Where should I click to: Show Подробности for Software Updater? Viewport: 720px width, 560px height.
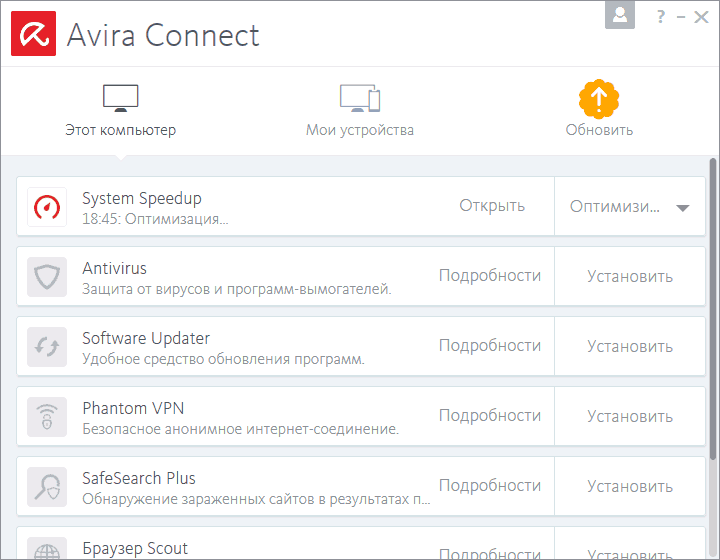490,346
